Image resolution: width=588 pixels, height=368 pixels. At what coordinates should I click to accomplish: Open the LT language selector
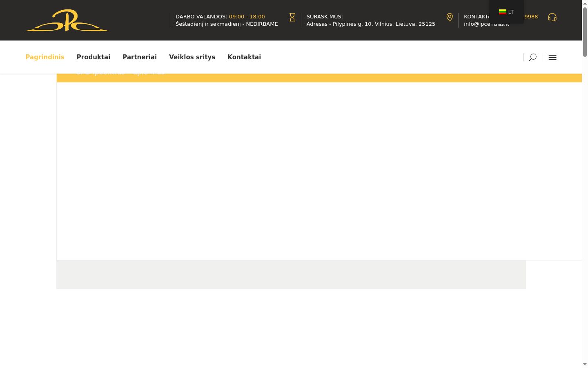point(506,12)
